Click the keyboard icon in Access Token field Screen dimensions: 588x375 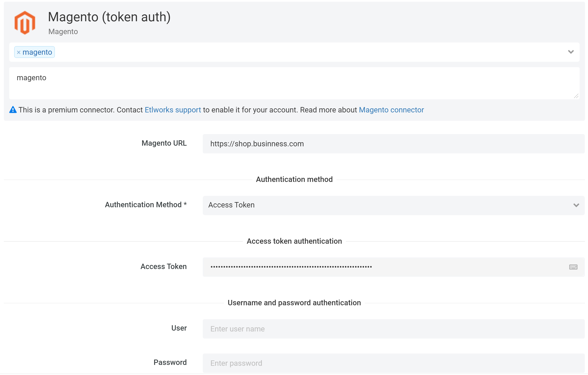tap(573, 267)
